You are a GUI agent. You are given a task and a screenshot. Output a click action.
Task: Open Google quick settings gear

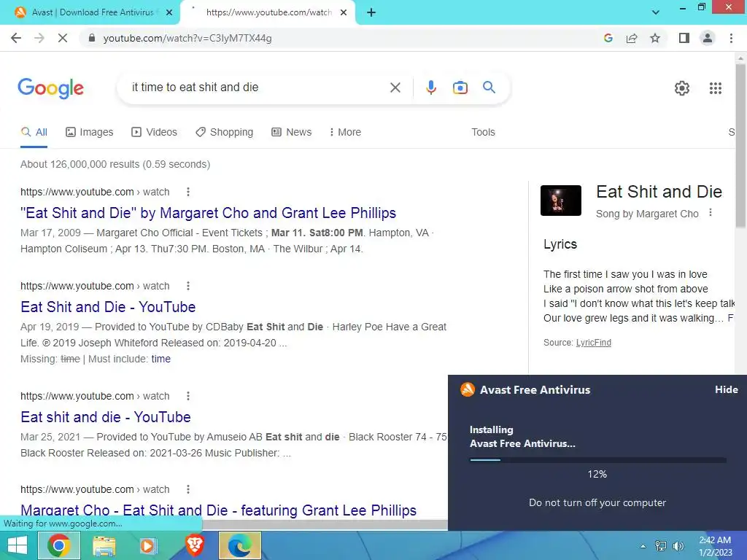pyautogui.click(x=682, y=88)
